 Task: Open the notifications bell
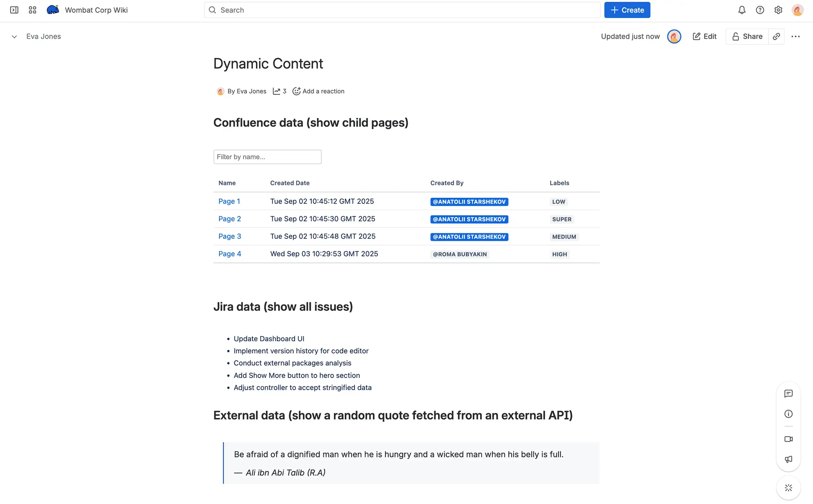coord(741,10)
